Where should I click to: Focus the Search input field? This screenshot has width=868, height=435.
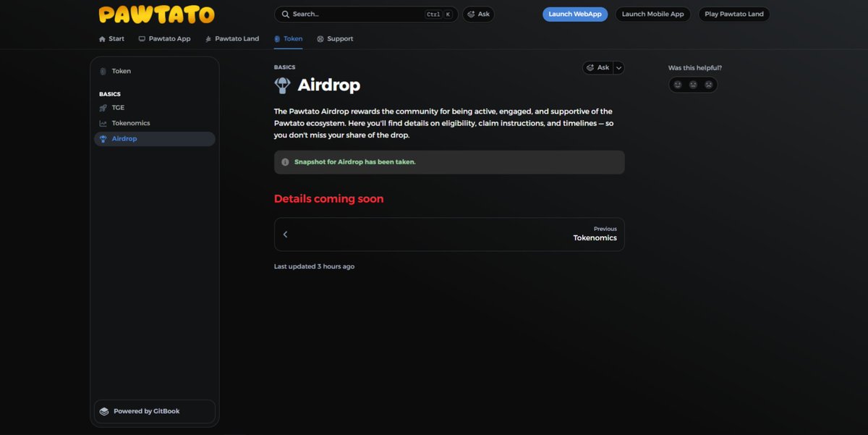[x=366, y=14]
